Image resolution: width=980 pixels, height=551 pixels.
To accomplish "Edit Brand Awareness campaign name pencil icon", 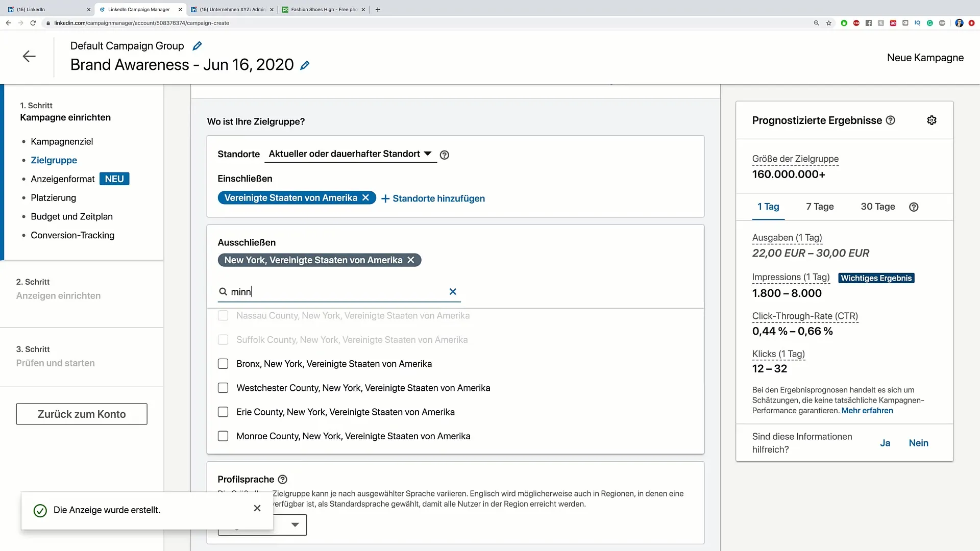I will [x=305, y=65].
